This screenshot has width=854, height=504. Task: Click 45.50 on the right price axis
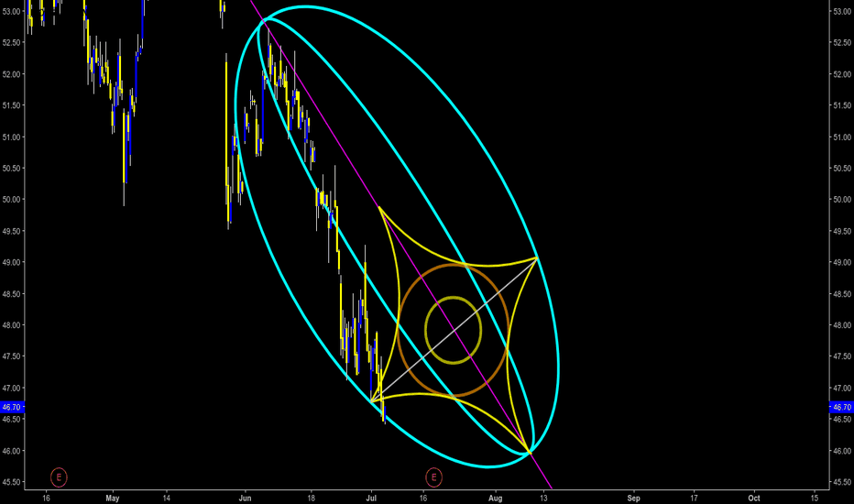pyautogui.click(x=842, y=482)
